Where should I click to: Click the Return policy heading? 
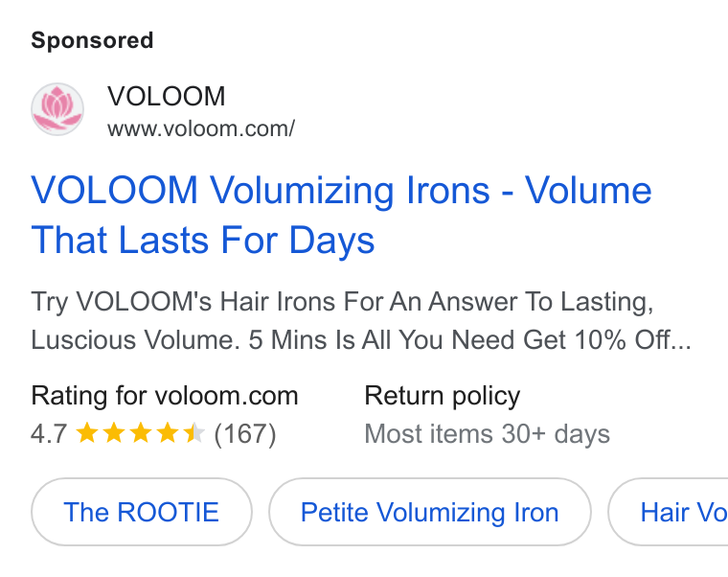(442, 396)
